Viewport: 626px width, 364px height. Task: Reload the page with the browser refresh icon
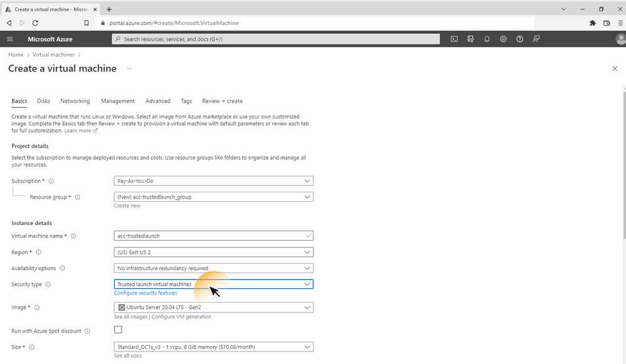[x=35, y=23]
